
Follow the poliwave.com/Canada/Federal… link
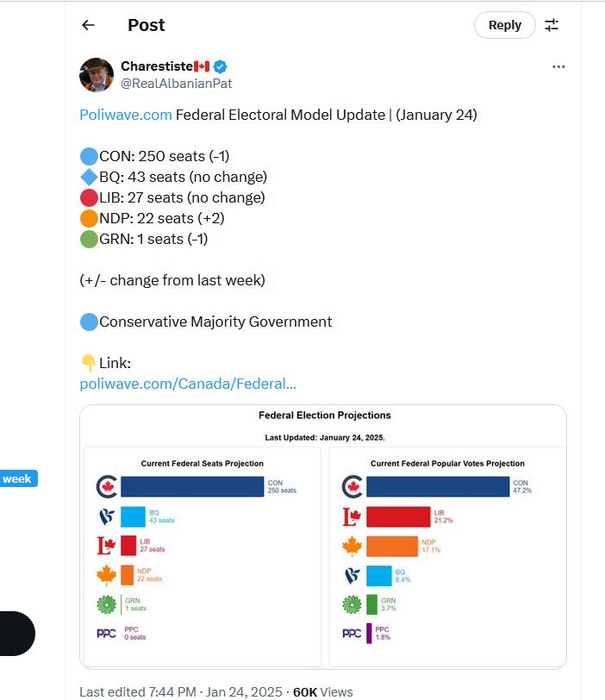click(188, 384)
